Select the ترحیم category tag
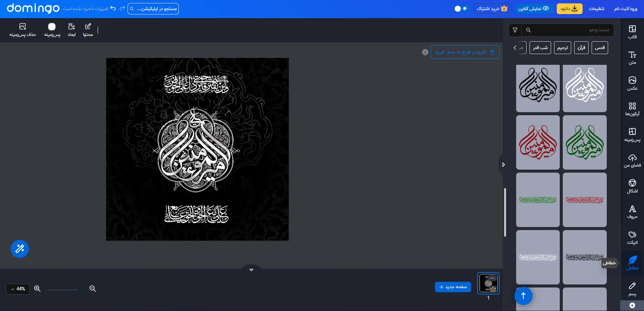The height and width of the screenshot is (311, 644). coord(562,48)
